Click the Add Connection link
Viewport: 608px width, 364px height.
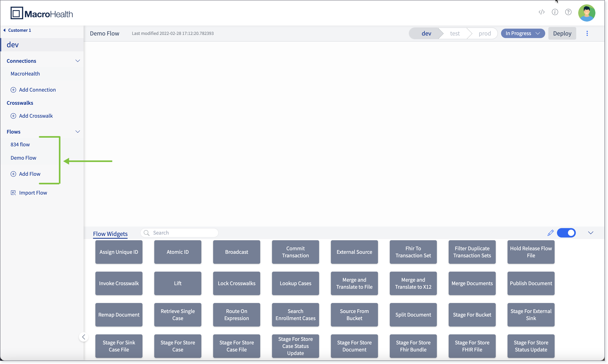(37, 90)
